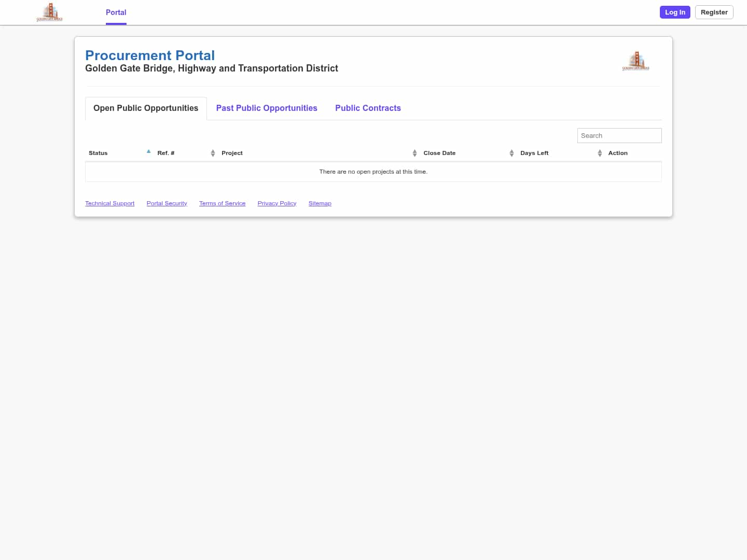Click the Procurement Portal heading
The image size is (747, 560).
pyautogui.click(x=150, y=55)
